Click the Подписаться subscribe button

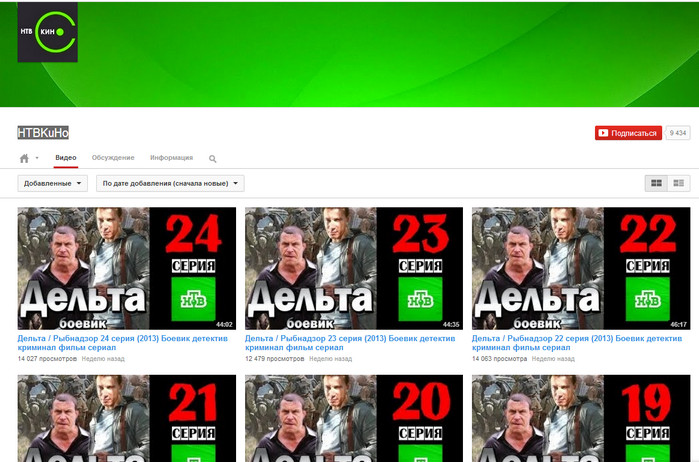point(628,133)
